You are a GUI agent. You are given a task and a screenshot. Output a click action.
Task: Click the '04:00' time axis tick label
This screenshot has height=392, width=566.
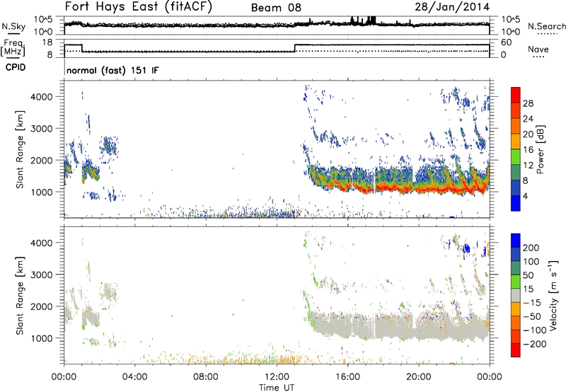coord(135,377)
